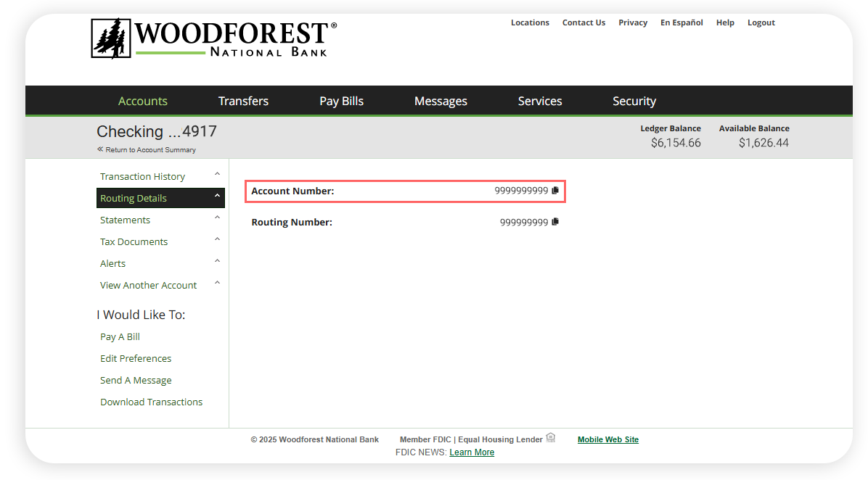This screenshot has width=868, height=480.
Task: Click FDIC News Learn More link
Action: point(472,452)
